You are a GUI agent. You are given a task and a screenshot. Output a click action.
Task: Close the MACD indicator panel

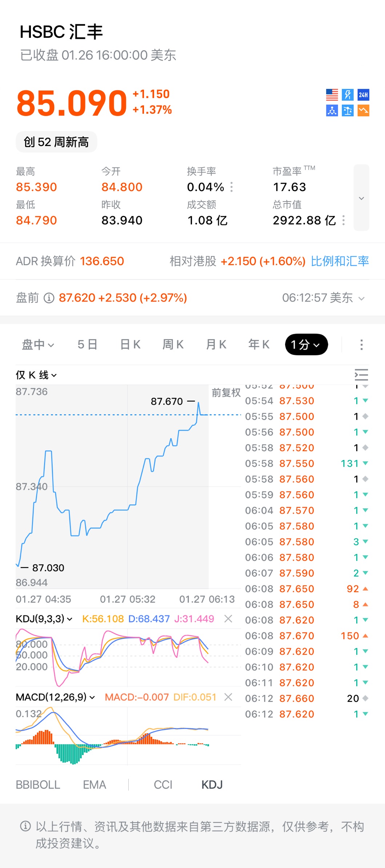click(228, 697)
